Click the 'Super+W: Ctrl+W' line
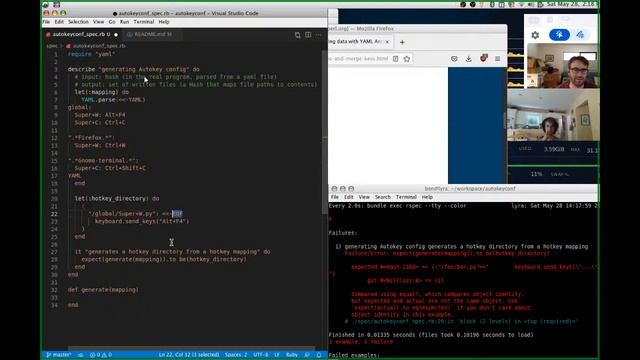 coord(100,145)
